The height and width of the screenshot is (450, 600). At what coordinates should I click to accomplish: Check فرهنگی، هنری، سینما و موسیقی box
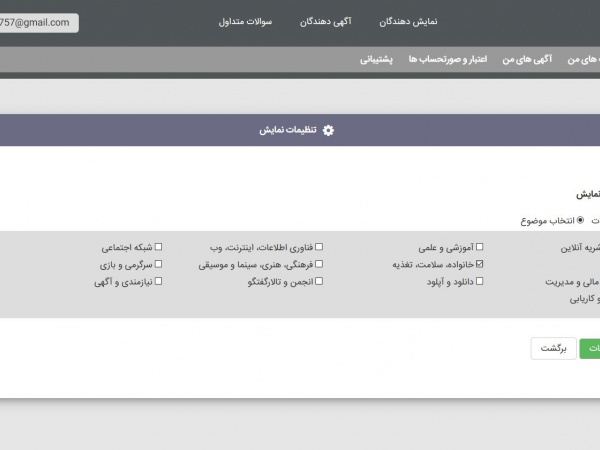[319, 264]
